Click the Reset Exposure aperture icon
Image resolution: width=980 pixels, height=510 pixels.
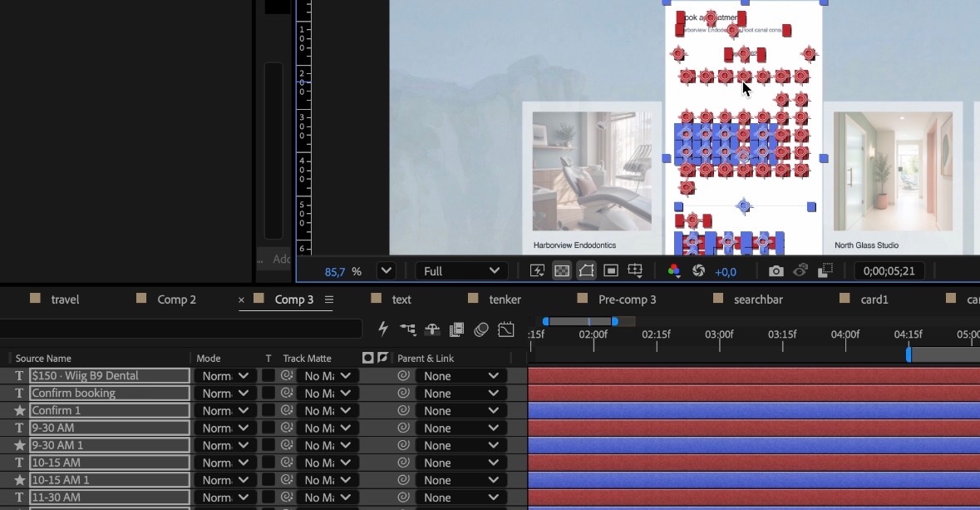[699, 270]
